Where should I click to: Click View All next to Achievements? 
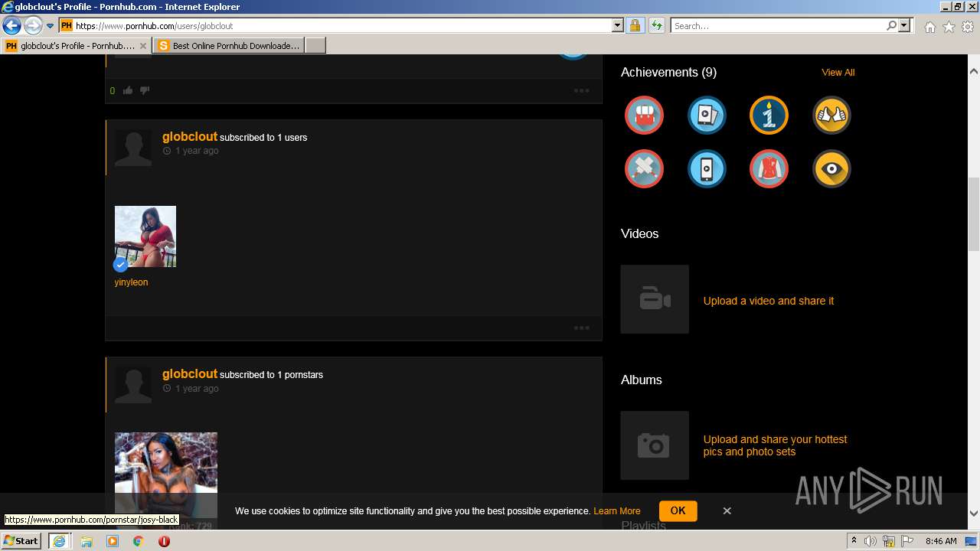click(838, 73)
